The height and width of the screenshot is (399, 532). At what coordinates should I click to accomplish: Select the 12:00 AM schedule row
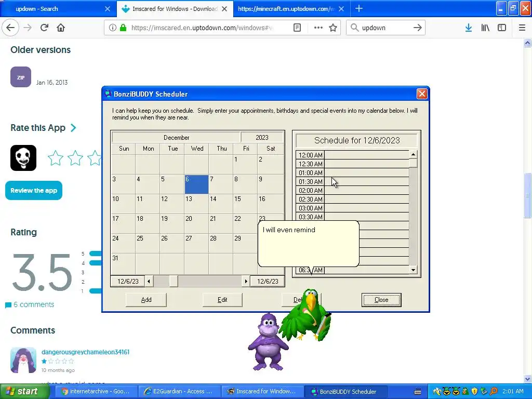click(352, 155)
